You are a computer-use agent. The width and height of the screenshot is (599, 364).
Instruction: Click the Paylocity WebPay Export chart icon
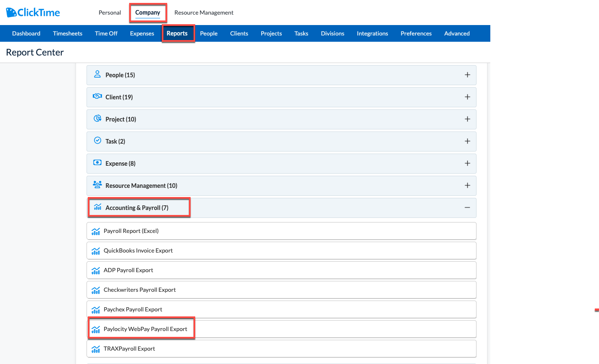pos(96,329)
